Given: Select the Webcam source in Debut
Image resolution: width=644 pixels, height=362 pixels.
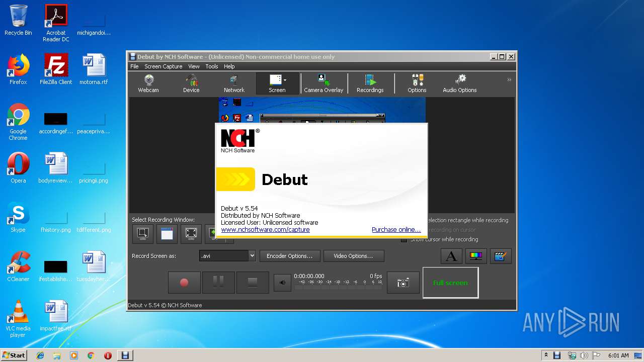Looking at the screenshot, I should [148, 83].
